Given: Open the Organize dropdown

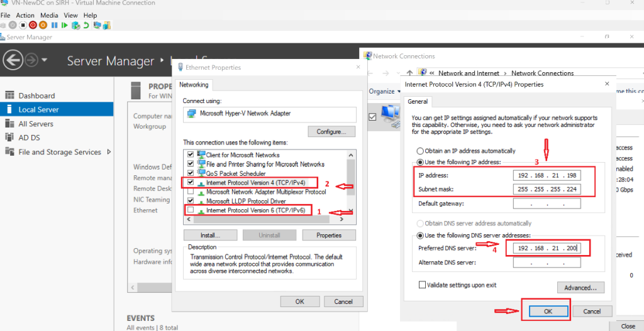Looking at the screenshot, I should [384, 91].
